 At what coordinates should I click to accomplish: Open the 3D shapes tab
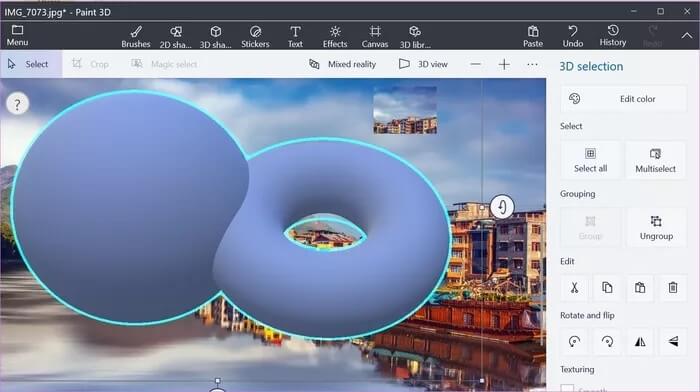(216, 37)
